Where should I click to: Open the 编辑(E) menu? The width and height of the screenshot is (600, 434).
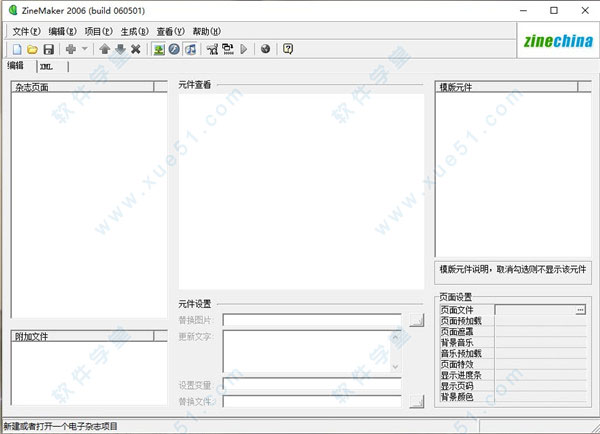[x=62, y=31]
